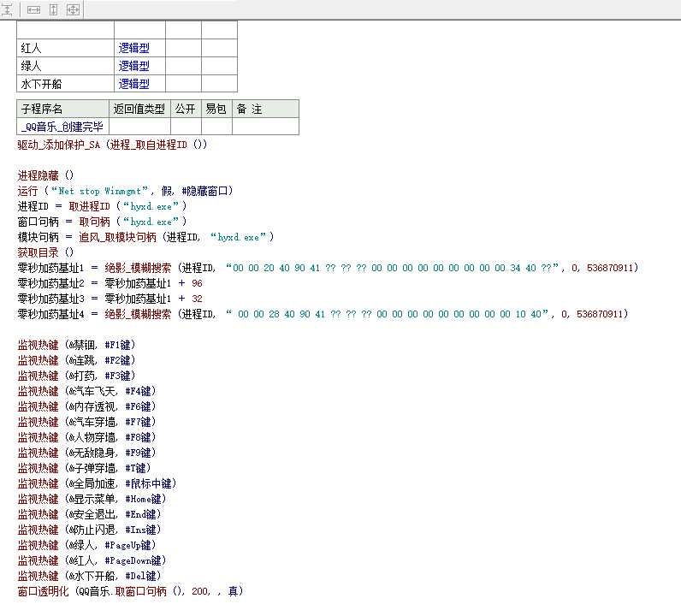Click the hotkey line with #F9键
The image size is (681, 616).
[87, 453]
